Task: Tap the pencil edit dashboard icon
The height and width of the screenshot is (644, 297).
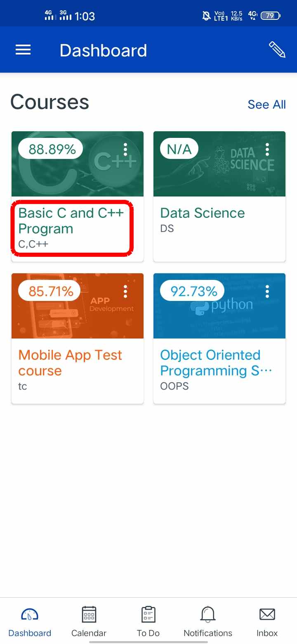Action: point(277,50)
